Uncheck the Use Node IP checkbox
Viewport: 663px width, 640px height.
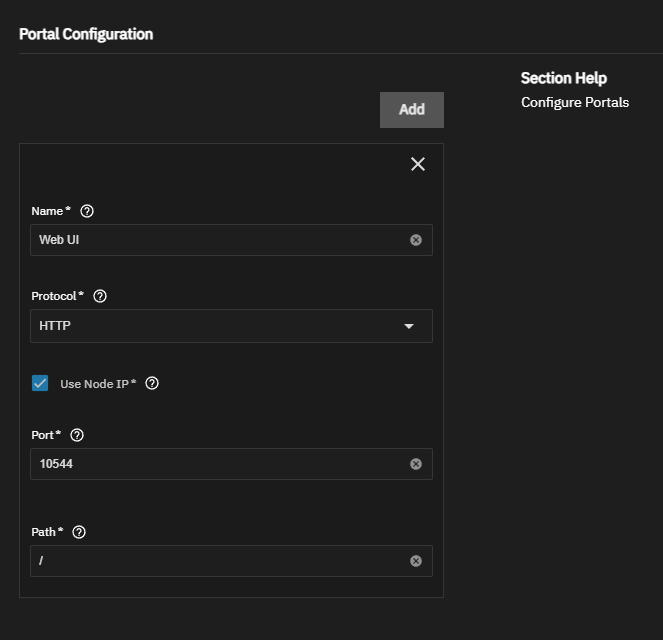[x=40, y=383]
